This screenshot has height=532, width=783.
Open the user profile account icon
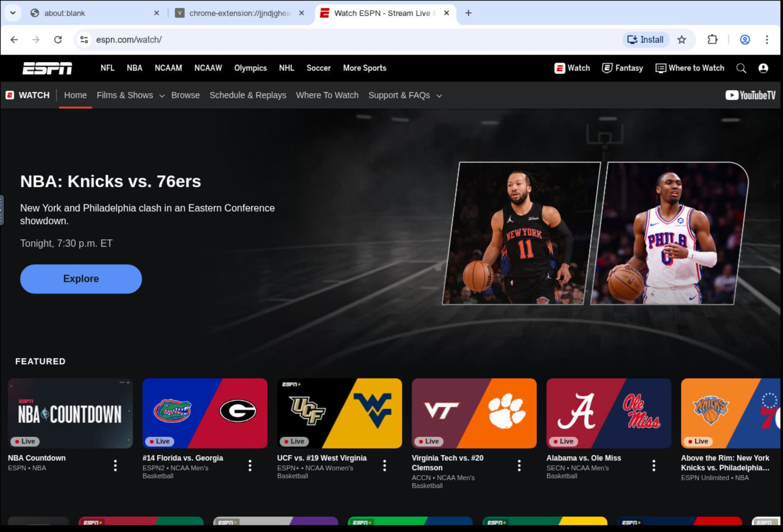(763, 68)
